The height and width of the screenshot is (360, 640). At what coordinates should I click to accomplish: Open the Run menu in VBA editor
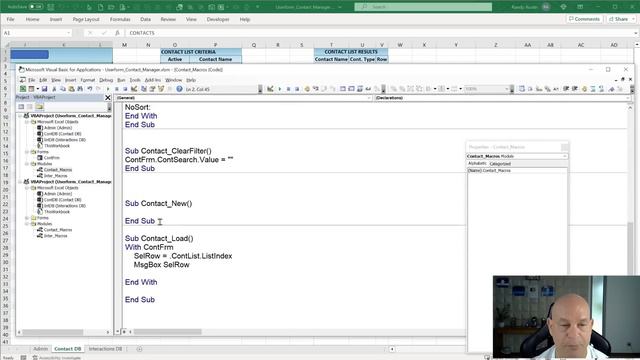(121, 80)
